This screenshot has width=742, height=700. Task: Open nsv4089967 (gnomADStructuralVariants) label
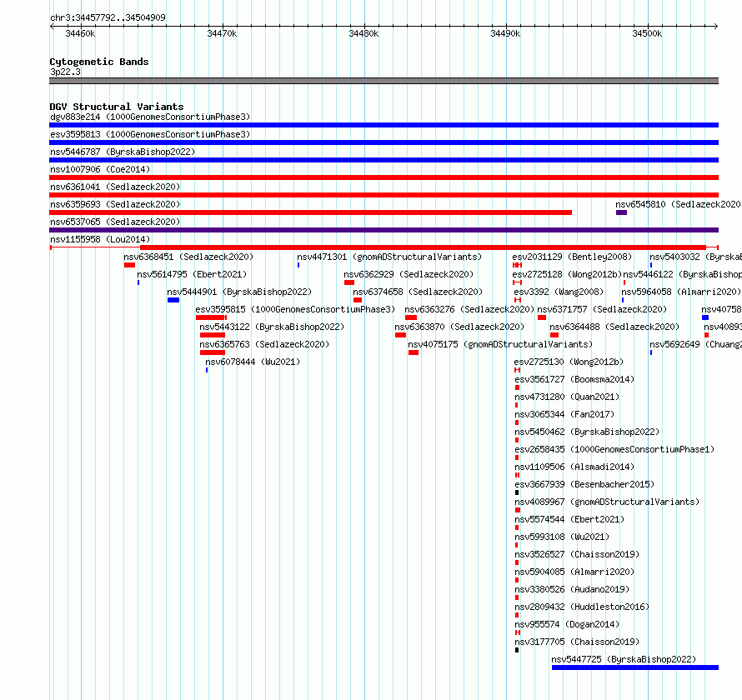click(607, 502)
